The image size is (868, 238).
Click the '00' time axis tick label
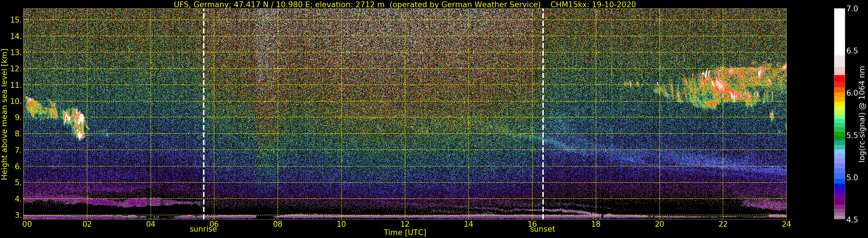coord(27,224)
